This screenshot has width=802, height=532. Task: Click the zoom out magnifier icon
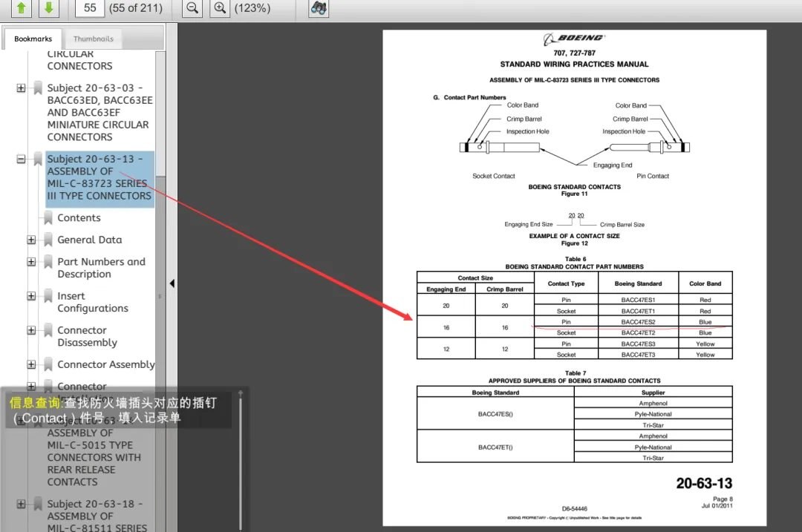pyautogui.click(x=192, y=8)
